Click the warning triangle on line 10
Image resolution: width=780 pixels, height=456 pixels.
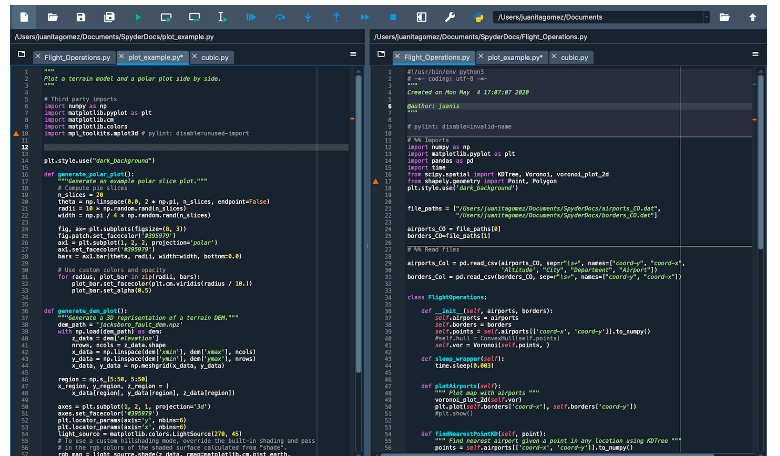14,132
